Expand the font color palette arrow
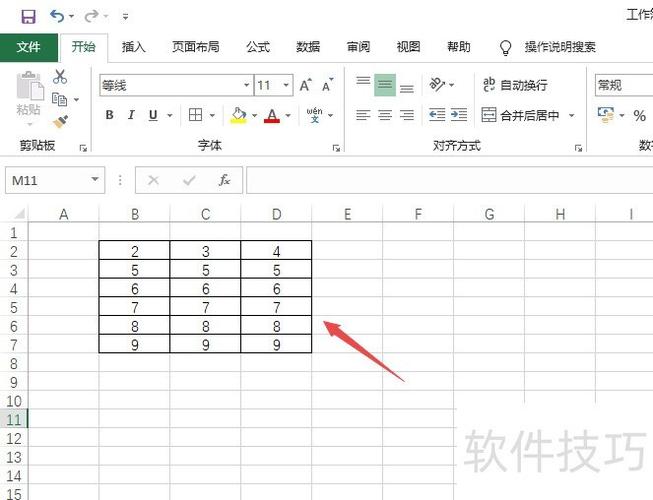 pos(288,115)
